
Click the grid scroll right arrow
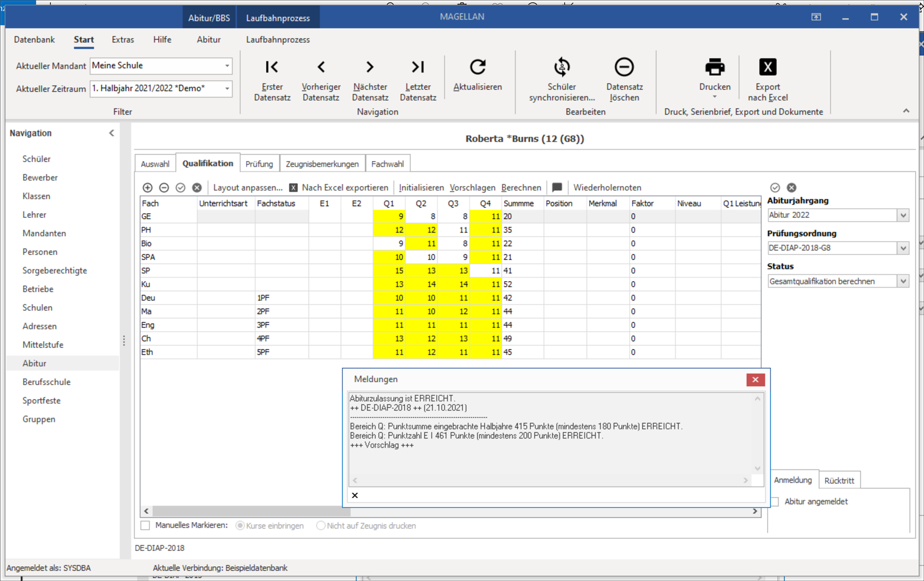[755, 511]
